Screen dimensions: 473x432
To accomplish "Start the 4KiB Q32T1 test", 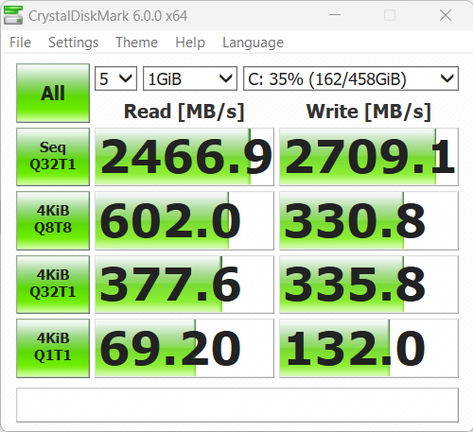I will 53,284.
